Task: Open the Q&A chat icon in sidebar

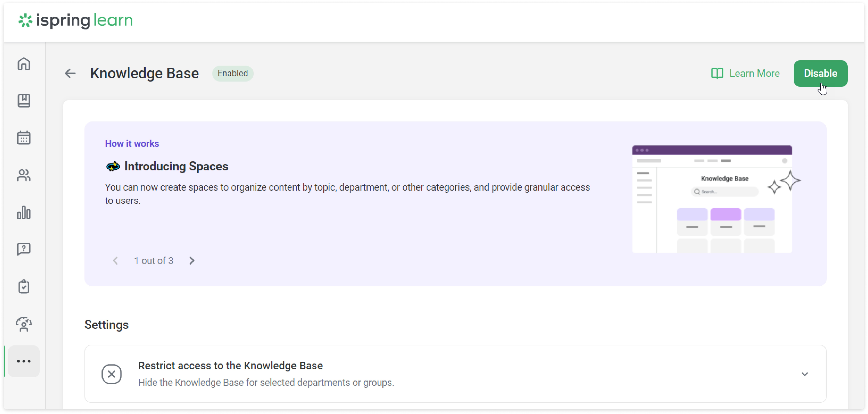Action: [24, 249]
